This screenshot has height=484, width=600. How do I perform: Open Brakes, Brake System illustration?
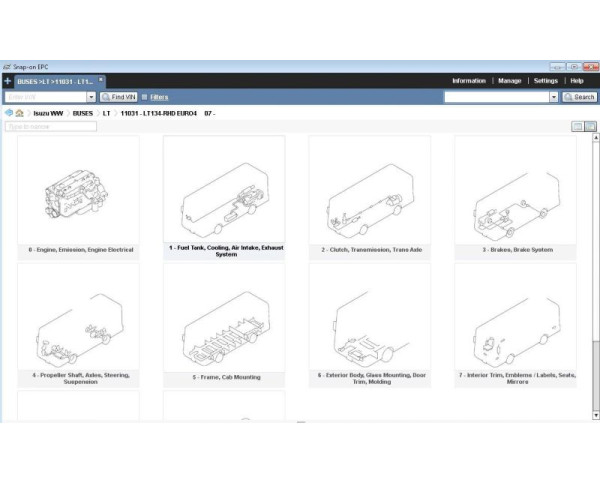point(517,195)
